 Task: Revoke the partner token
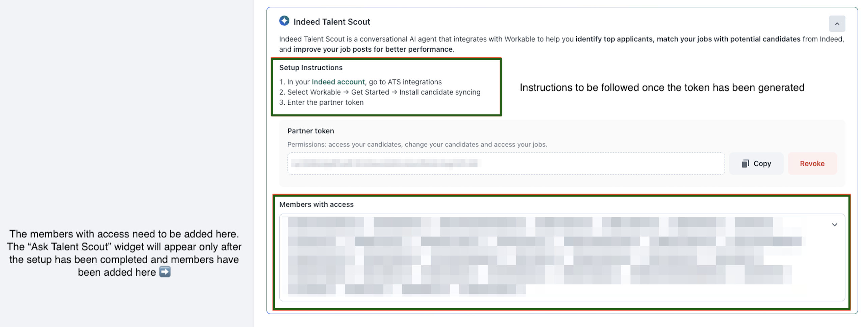click(812, 164)
